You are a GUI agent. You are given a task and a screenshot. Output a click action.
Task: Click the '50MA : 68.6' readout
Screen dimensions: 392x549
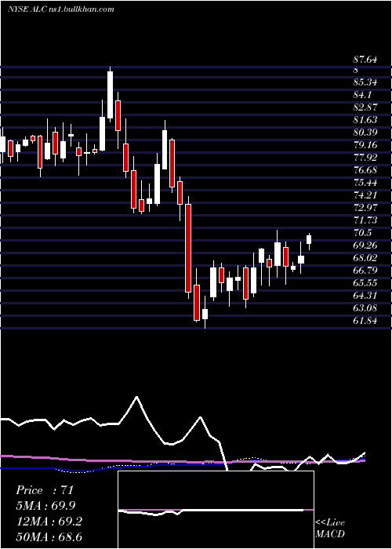[x=49, y=536]
